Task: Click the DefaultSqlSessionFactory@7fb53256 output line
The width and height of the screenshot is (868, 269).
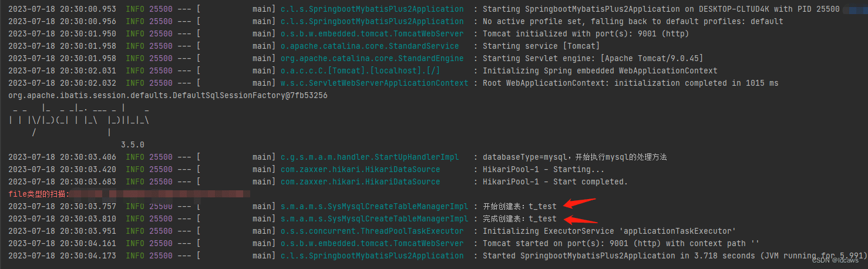Action: (168, 95)
